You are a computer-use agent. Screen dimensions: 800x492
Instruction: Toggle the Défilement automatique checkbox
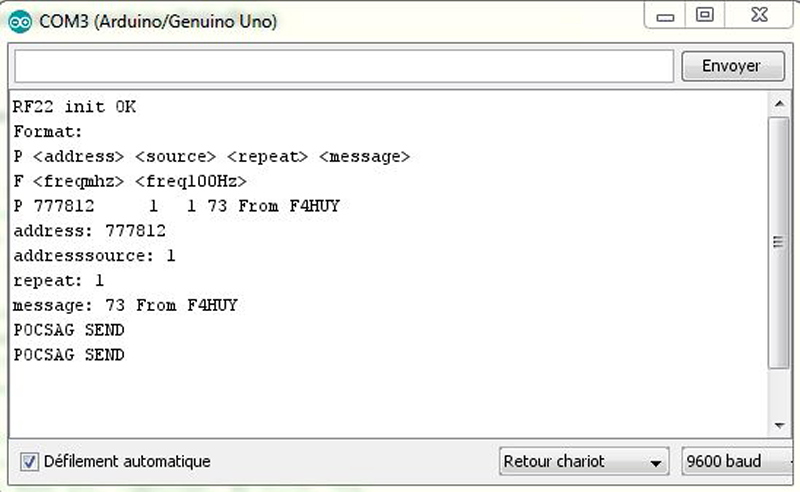point(29,462)
